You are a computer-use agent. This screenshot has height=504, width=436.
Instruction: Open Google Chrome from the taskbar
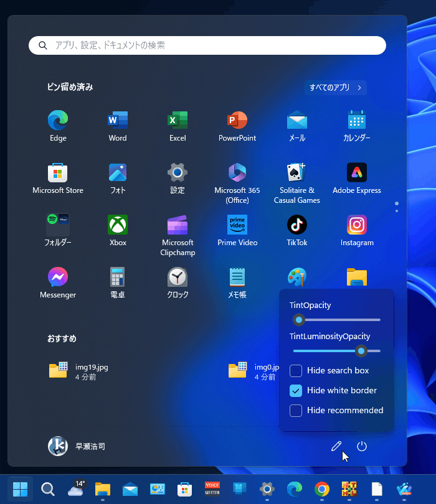[x=322, y=489]
